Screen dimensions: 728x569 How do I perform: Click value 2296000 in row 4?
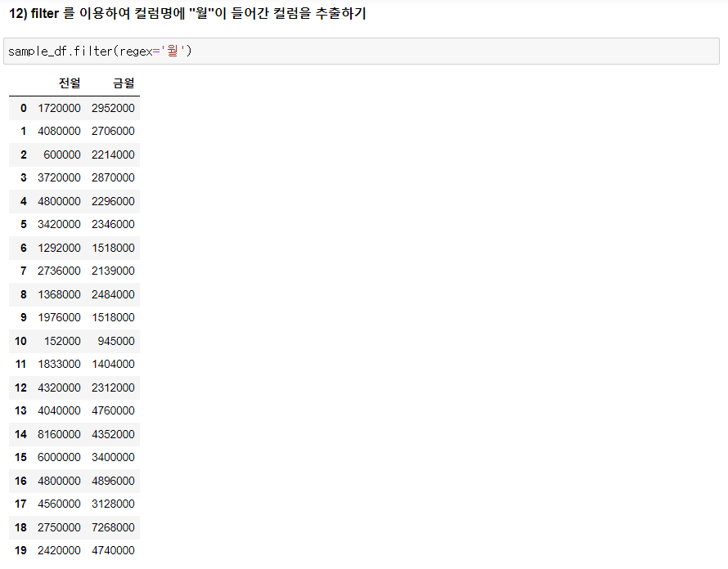click(113, 201)
